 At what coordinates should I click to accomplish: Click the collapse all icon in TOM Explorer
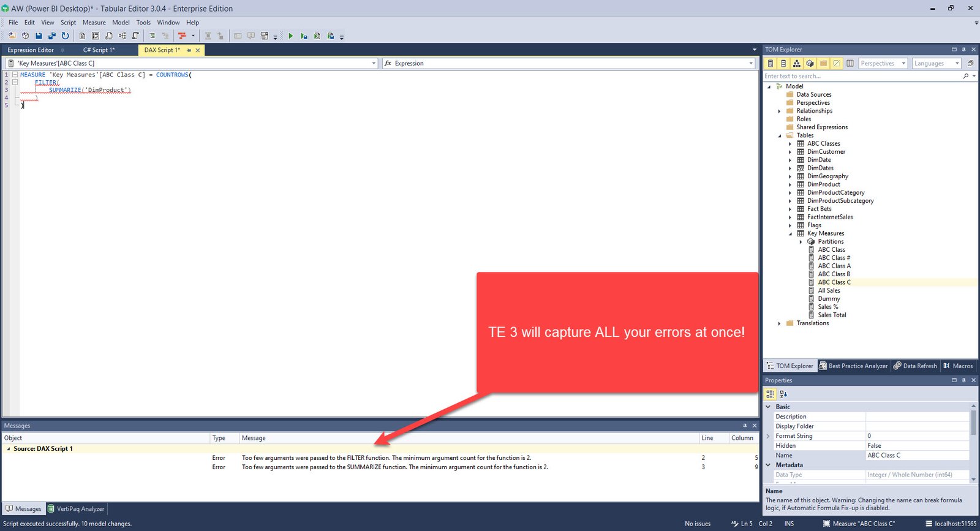(x=970, y=63)
